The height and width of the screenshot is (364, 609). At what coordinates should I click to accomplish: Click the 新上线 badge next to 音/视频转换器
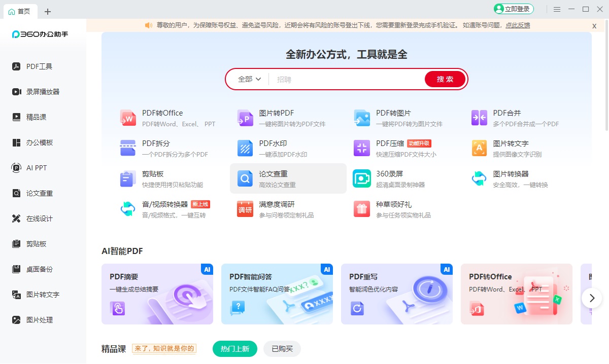tap(200, 204)
